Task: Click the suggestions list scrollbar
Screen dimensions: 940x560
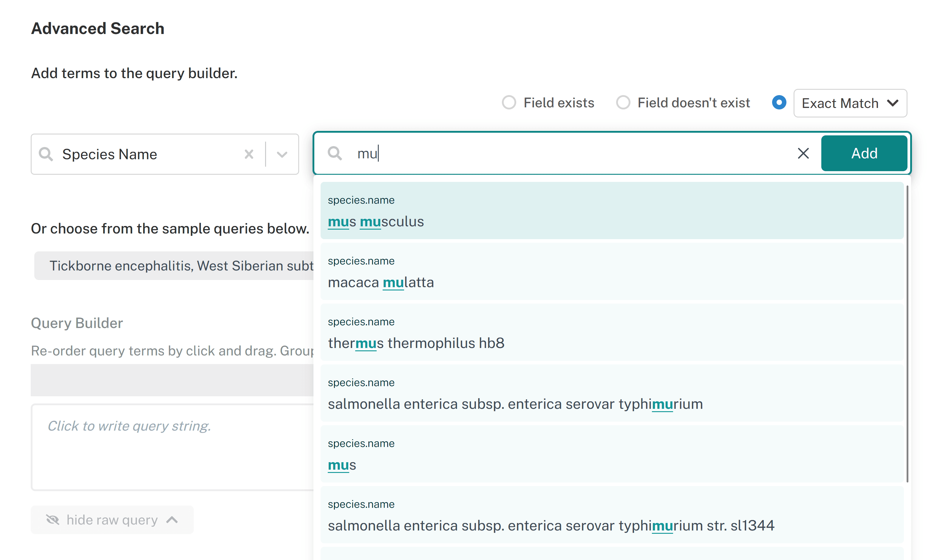Action: click(x=907, y=334)
